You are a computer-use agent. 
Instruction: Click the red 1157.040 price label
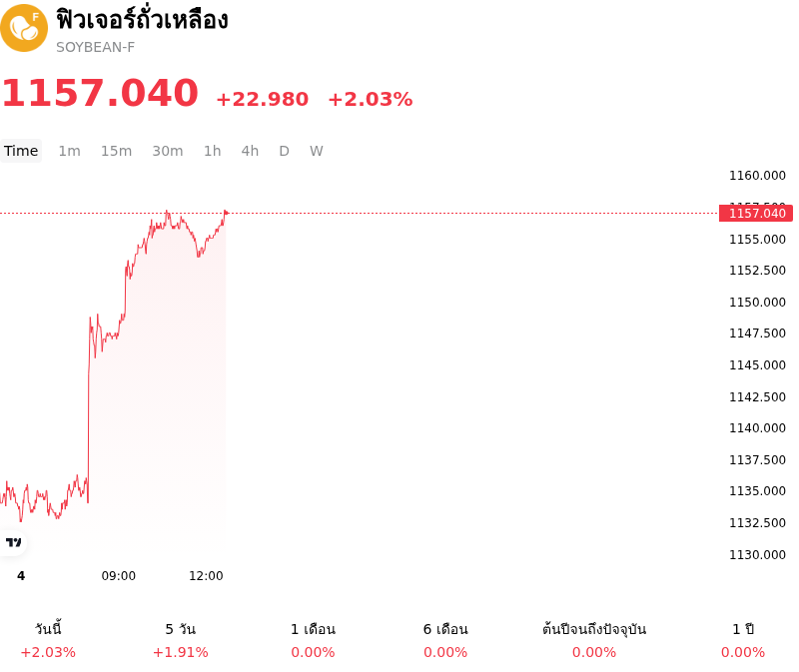click(x=756, y=213)
